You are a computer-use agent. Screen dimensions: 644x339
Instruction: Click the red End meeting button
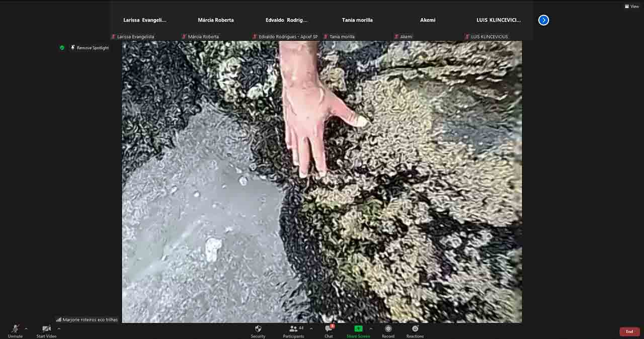click(x=629, y=331)
